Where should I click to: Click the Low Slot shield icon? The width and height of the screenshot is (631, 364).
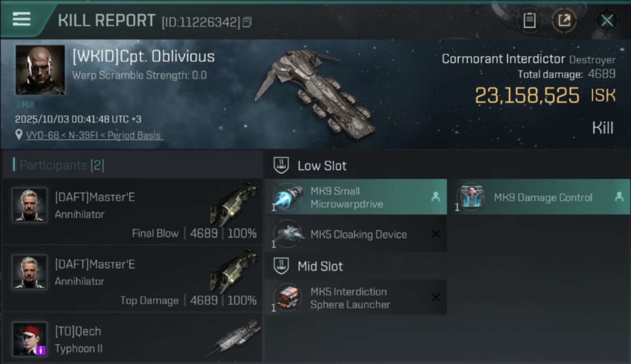point(282,165)
